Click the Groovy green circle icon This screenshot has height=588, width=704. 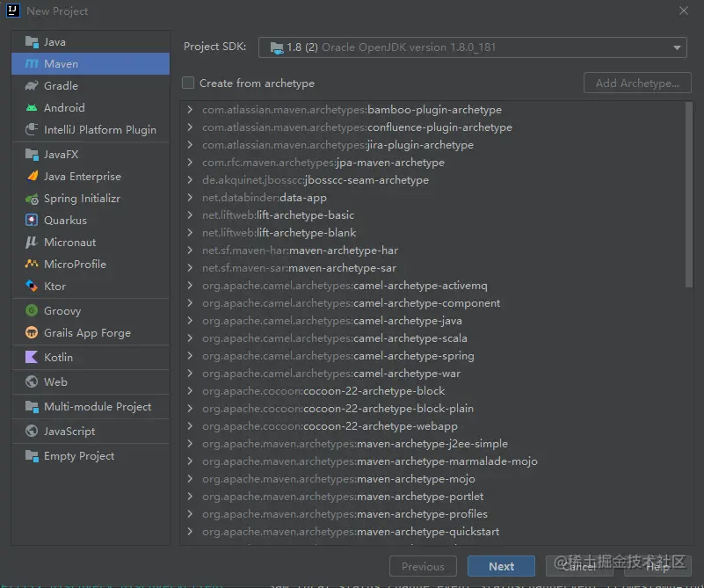[x=32, y=310]
